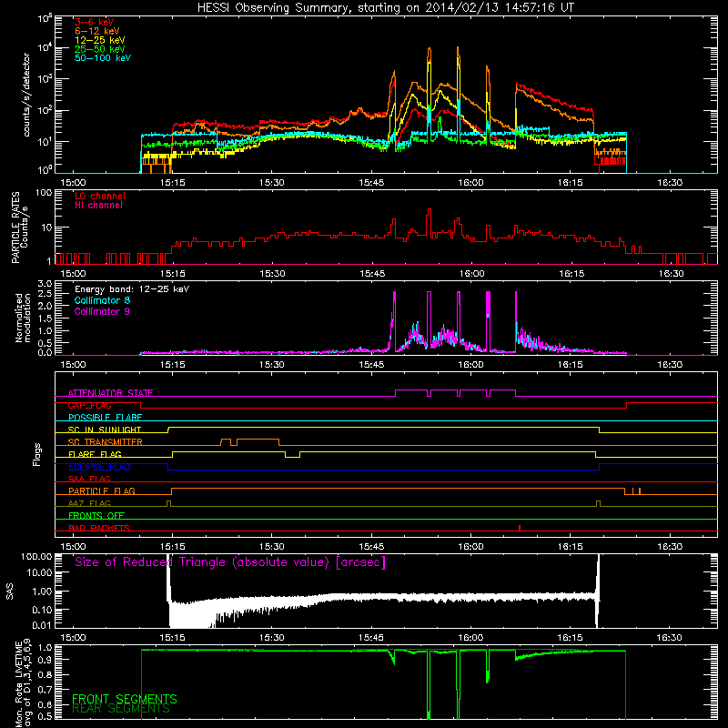Viewport: 728px width, 728px height.
Task: Click the GAP_FLAG label
Action: [x=89, y=405]
